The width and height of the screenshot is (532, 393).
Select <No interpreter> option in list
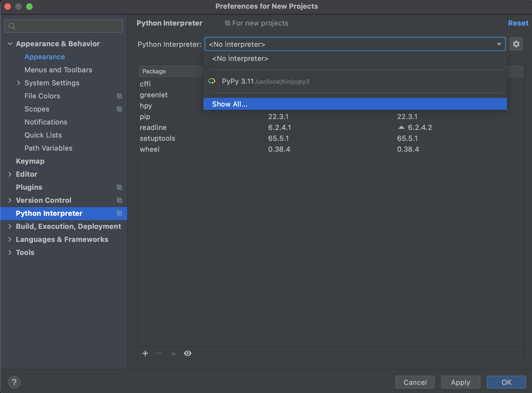[240, 59]
